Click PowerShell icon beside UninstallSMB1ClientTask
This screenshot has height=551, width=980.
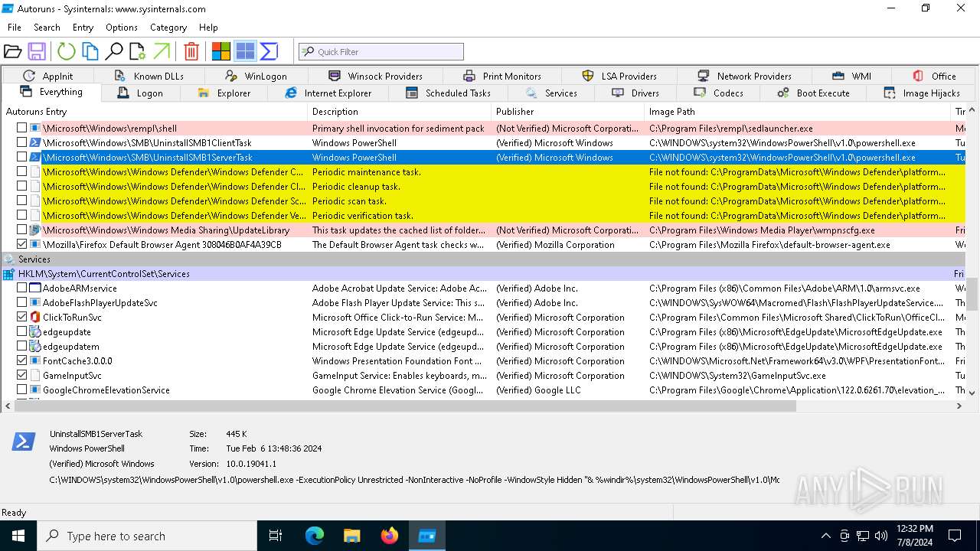pyautogui.click(x=34, y=143)
